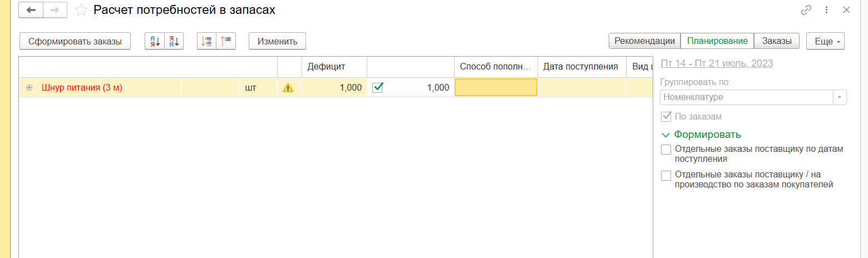Sort ascending with А-Я icon
The height and width of the screenshot is (258, 868).
click(x=155, y=41)
